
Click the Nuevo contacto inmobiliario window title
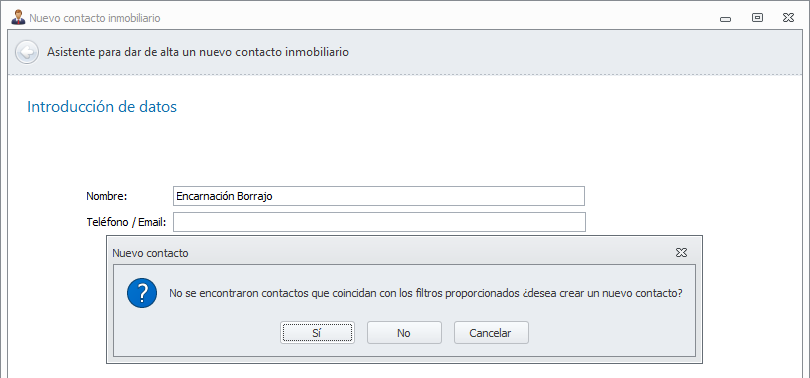click(x=95, y=18)
